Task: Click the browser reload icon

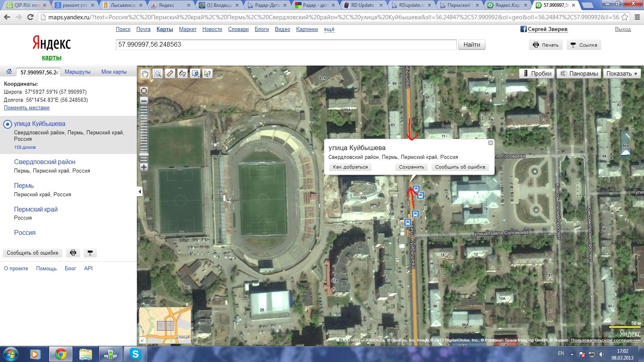Action: pos(30,17)
